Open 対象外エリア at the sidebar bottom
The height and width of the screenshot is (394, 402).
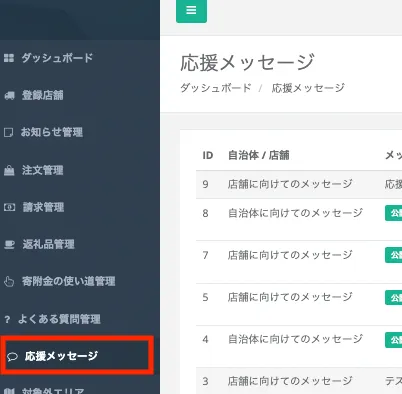pos(53,391)
